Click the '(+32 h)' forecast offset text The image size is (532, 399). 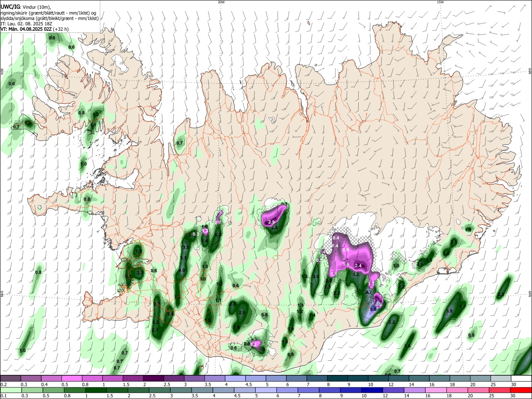tap(62, 29)
